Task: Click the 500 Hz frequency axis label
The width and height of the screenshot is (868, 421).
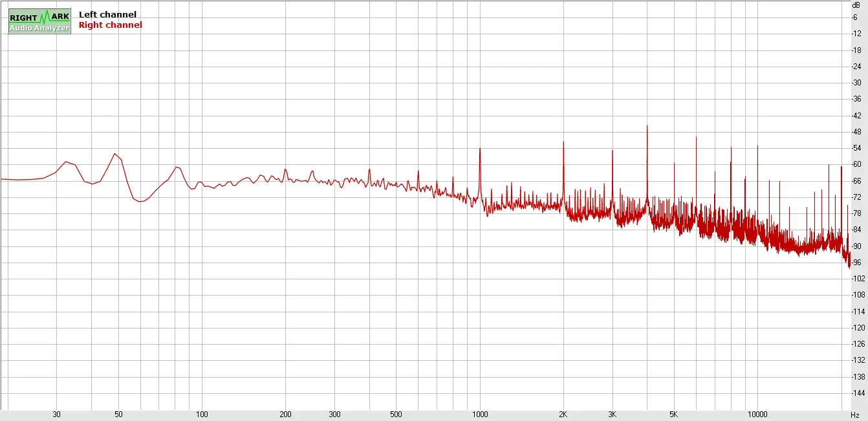Action: 396,415
